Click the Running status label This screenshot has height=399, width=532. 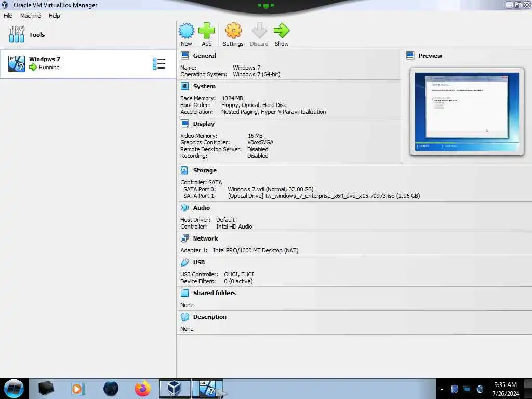(49, 67)
